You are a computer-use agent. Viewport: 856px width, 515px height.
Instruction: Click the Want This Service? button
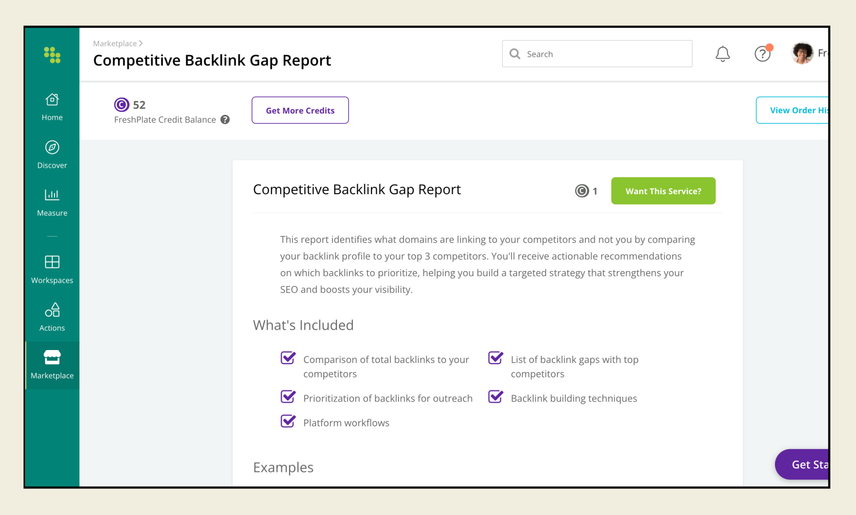[663, 191]
